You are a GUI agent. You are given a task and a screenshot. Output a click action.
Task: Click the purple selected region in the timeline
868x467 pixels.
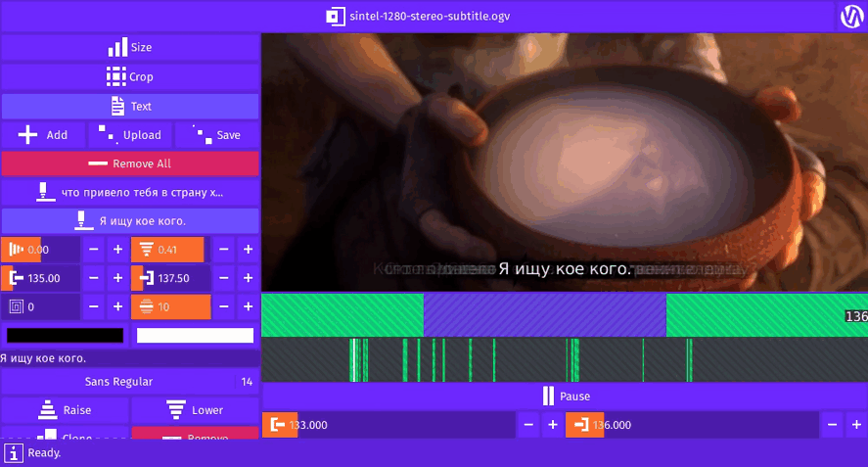(x=545, y=315)
